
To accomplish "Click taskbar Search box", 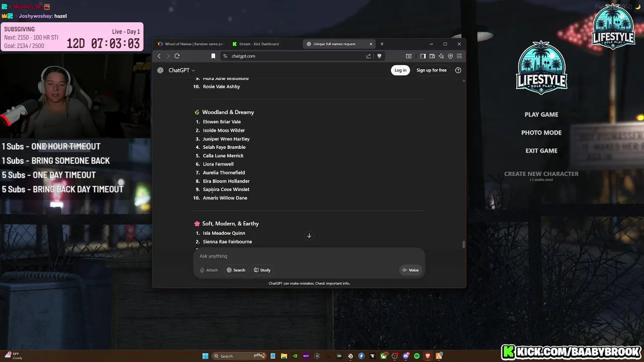I will click(x=239, y=356).
